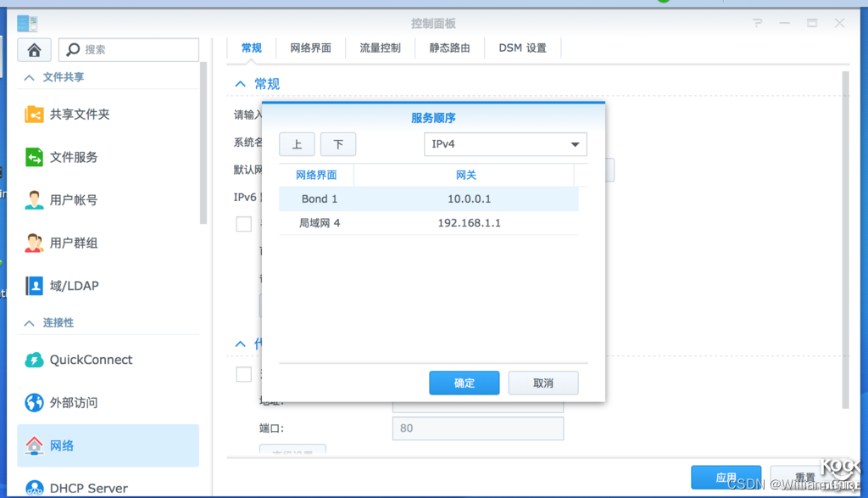Open User Account (用户帐号) icon

pyautogui.click(x=35, y=200)
